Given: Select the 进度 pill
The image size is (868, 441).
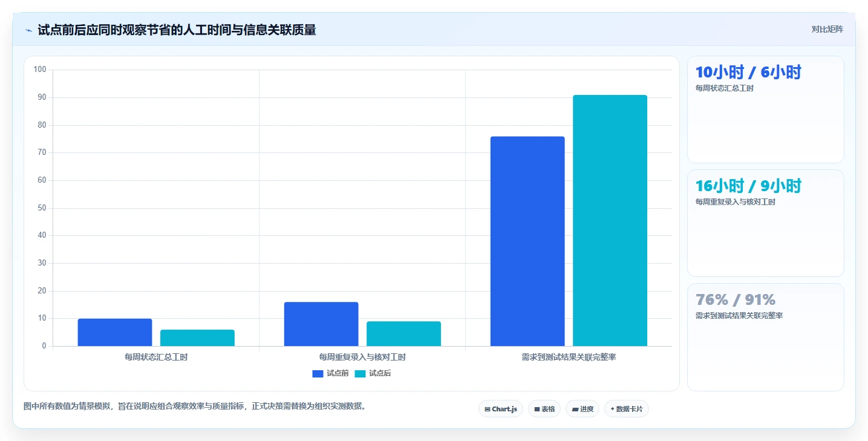Looking at the screenshot, I should click(x=582, y=409).
